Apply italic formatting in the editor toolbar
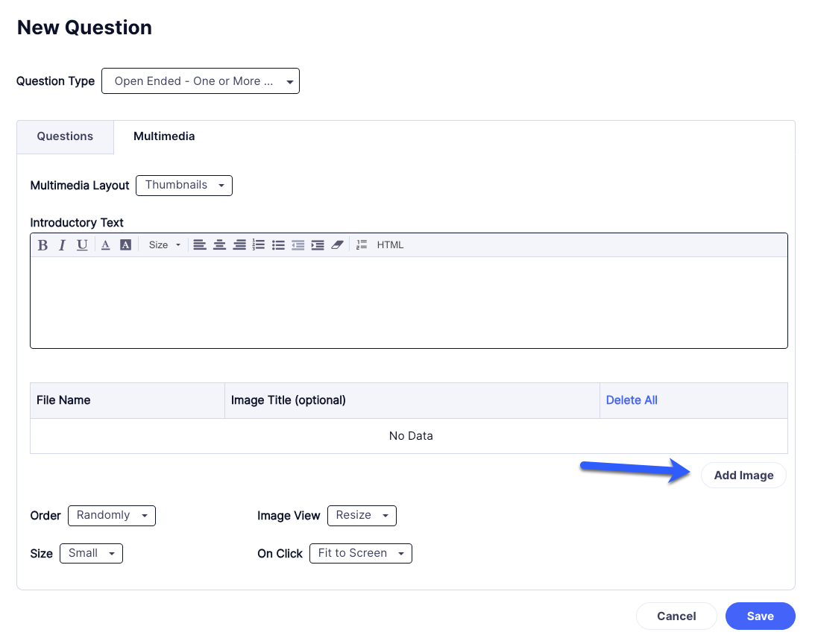The height and width of the screenshot is (644, 815). click(62, 245)
